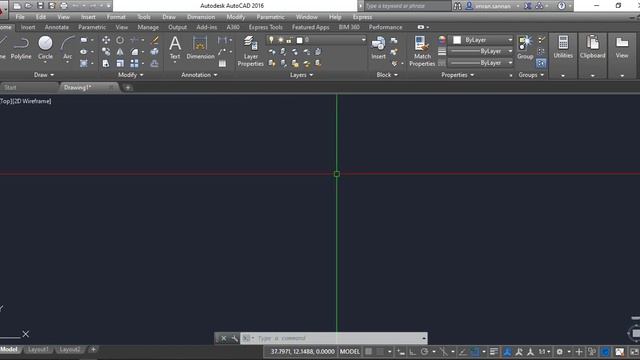The height and width of the screenshot is (360, 640).
Task: Click the Save icon in quick access toolbar
Action: tap(40, 6)
